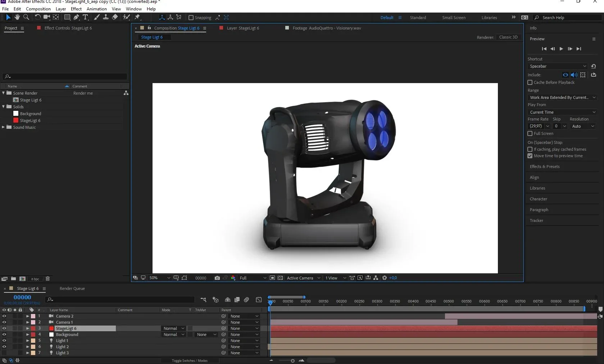Select the Puppet Pin tool
Screen dimensions: 604x364
point(137,17)
